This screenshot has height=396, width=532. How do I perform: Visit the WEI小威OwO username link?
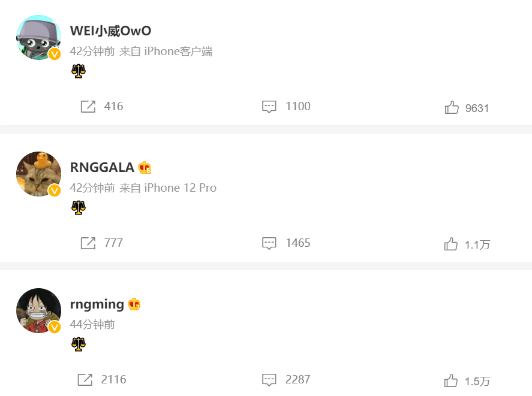point(110,31)
